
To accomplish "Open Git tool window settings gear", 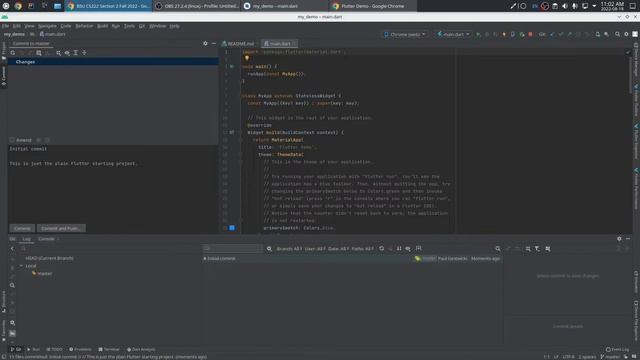I will point(619,239).
